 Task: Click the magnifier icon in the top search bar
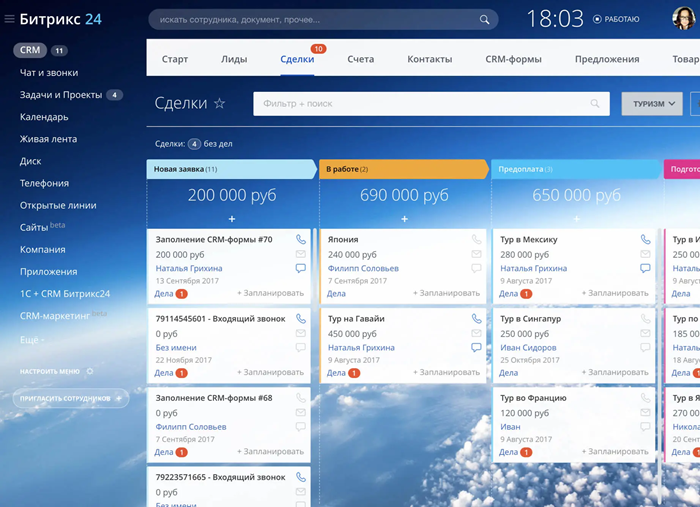(x=485, y=20)
